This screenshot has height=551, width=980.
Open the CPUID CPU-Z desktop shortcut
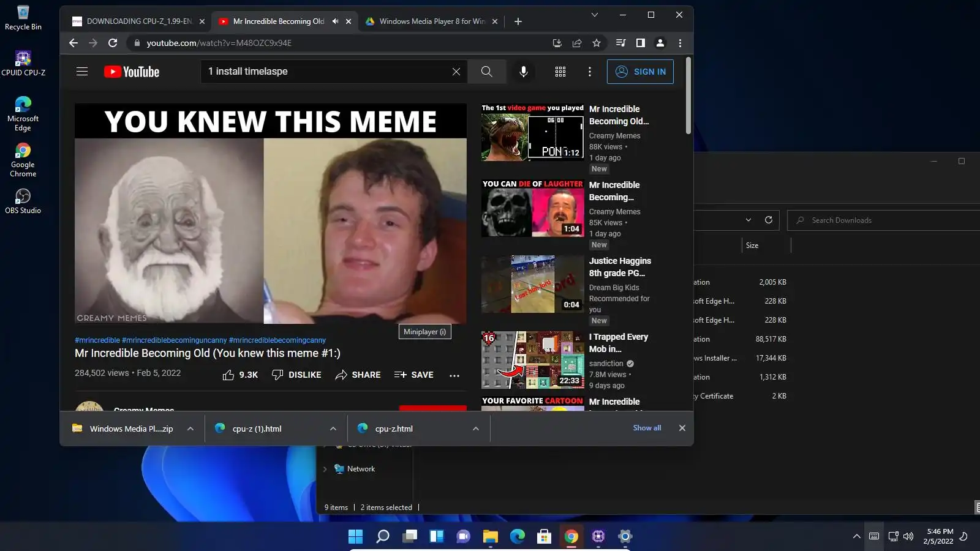click(23, 64)
